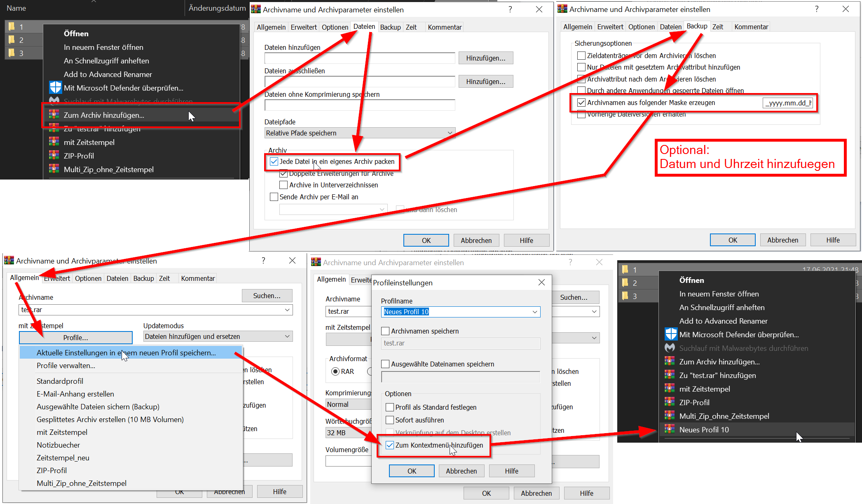Choose 'Zum Archiv hinzufügen...' in top-left menu
Screen dimensions: 862x504
click(x=104, y=115)
